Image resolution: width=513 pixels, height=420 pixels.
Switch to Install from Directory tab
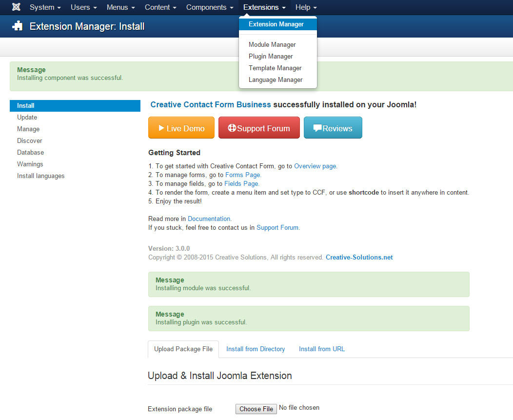pos(256,349)
